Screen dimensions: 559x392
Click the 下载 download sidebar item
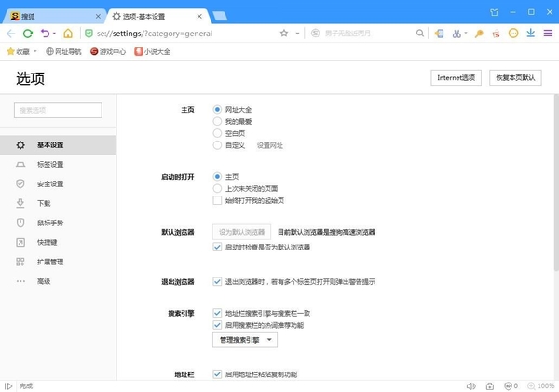pyautogui.click(x=44, y=203)
